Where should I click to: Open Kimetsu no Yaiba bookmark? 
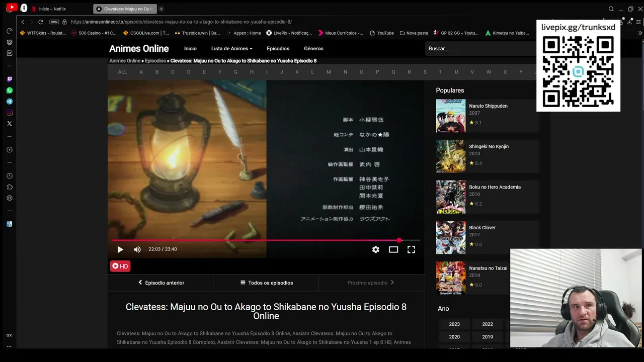point(507,33)
